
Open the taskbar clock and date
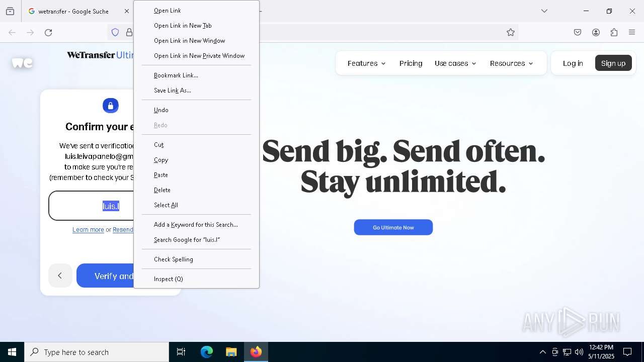(601, 352)
